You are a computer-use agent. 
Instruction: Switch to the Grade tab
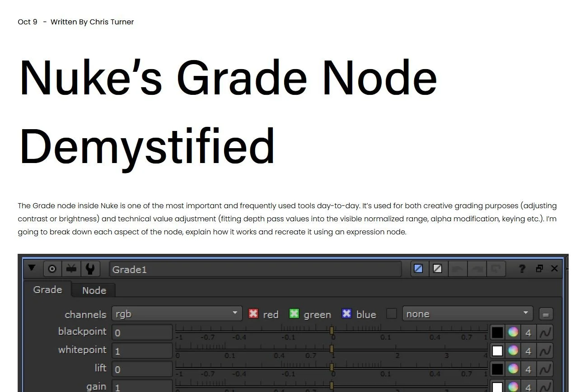47,289
